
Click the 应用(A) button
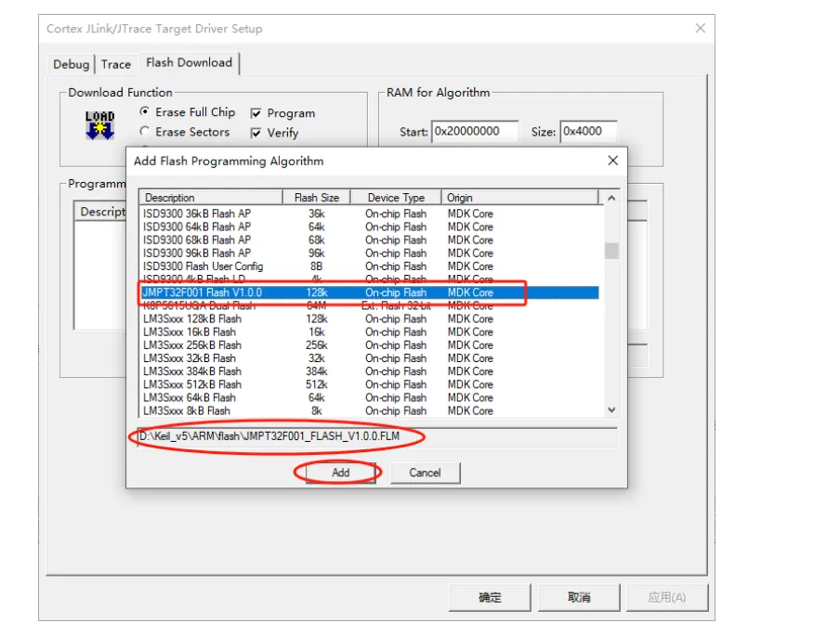(x=667, y=597)
